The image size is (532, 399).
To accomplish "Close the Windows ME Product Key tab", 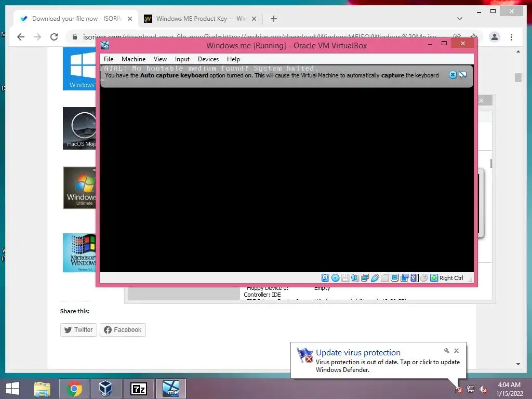I will (x=254, y=19).
